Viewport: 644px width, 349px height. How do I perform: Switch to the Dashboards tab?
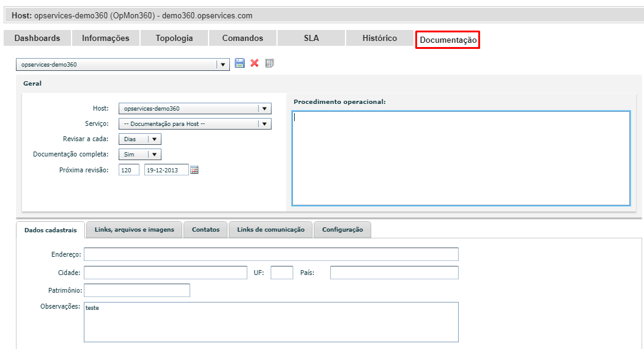[x=37, y=38]
